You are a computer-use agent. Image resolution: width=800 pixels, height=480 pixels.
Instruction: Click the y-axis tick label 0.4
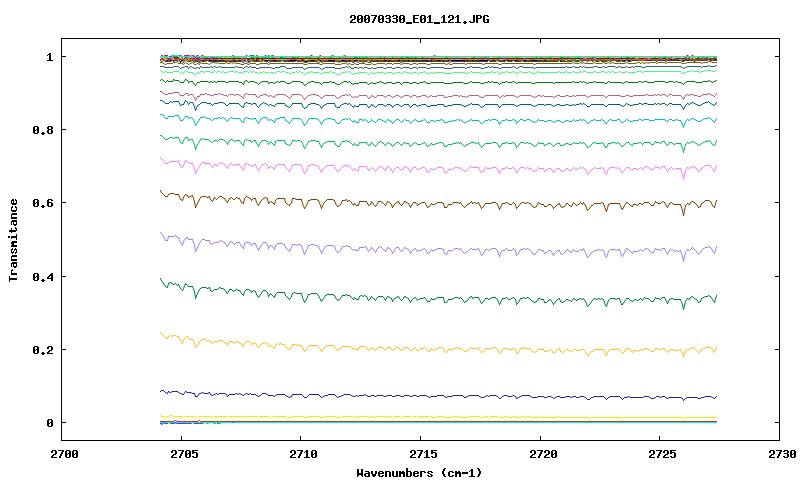43,276
